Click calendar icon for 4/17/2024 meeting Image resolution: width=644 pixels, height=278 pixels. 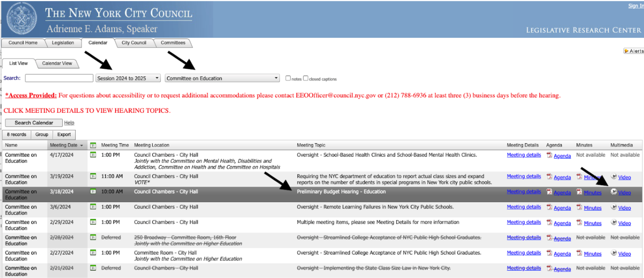pos(93,155)
